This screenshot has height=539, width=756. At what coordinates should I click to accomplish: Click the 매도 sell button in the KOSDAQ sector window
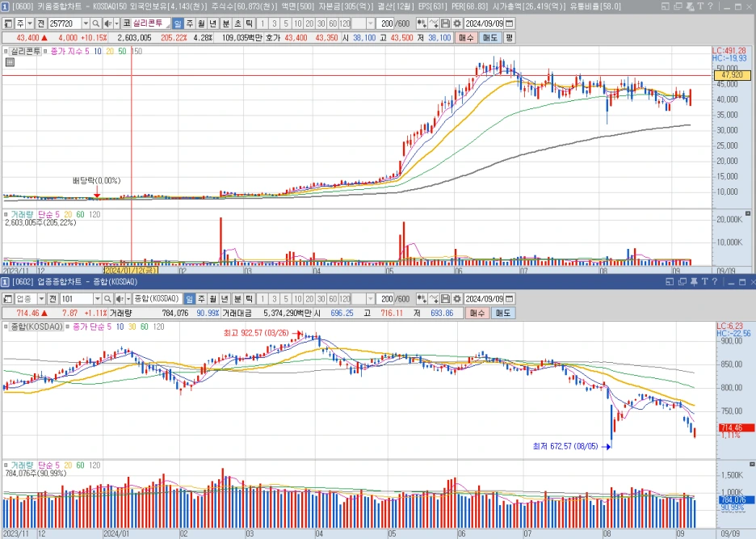503,314
